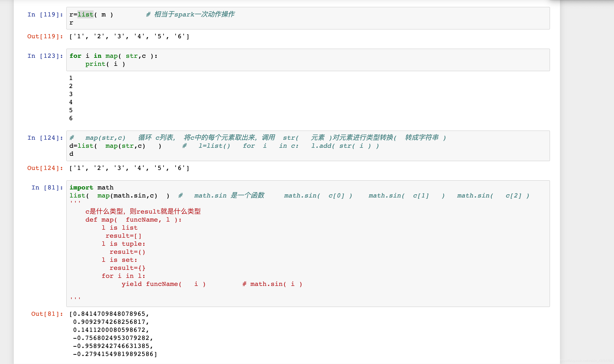614x364 pixels.
Task: Click the result=() line
Action: [x=127, y=252]
